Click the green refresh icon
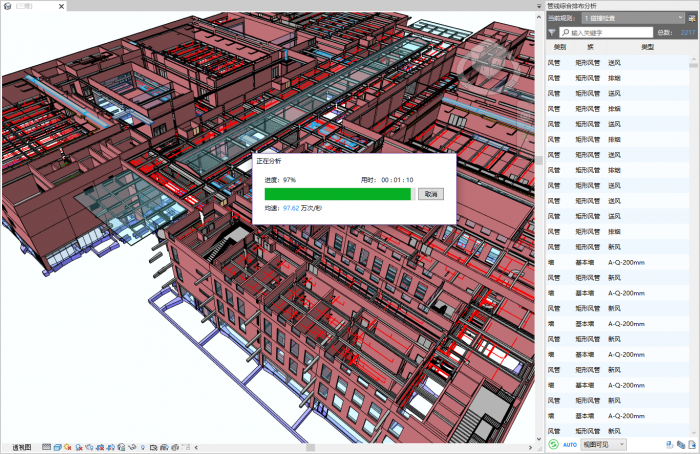Image resolution: width=700 pixels, height=454 pixels. click(x=553, y=444)
